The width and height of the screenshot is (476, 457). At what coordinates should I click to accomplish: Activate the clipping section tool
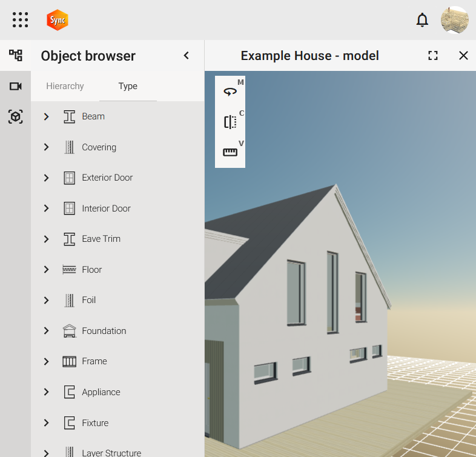pos(230,122)
